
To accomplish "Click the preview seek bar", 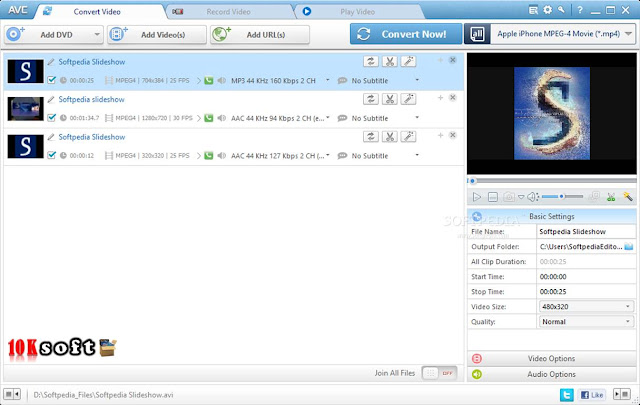I will [x=552, y=180].
